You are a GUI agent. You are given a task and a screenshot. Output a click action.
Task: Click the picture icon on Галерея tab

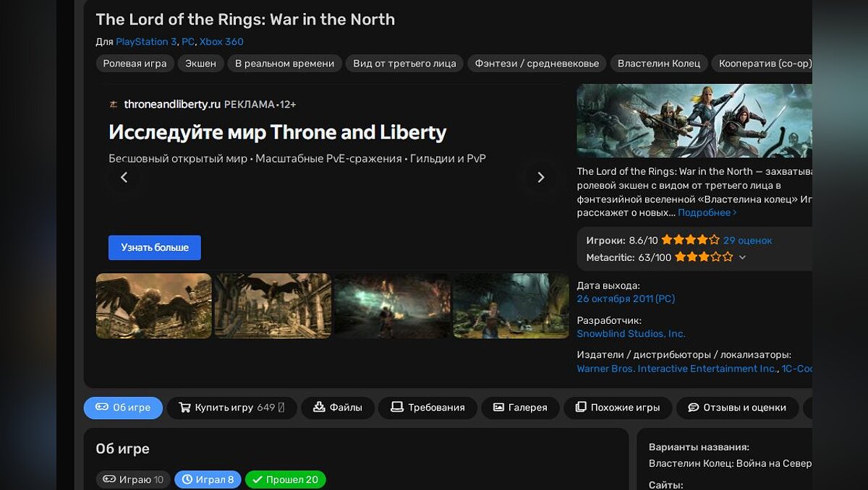click(498, 408)
